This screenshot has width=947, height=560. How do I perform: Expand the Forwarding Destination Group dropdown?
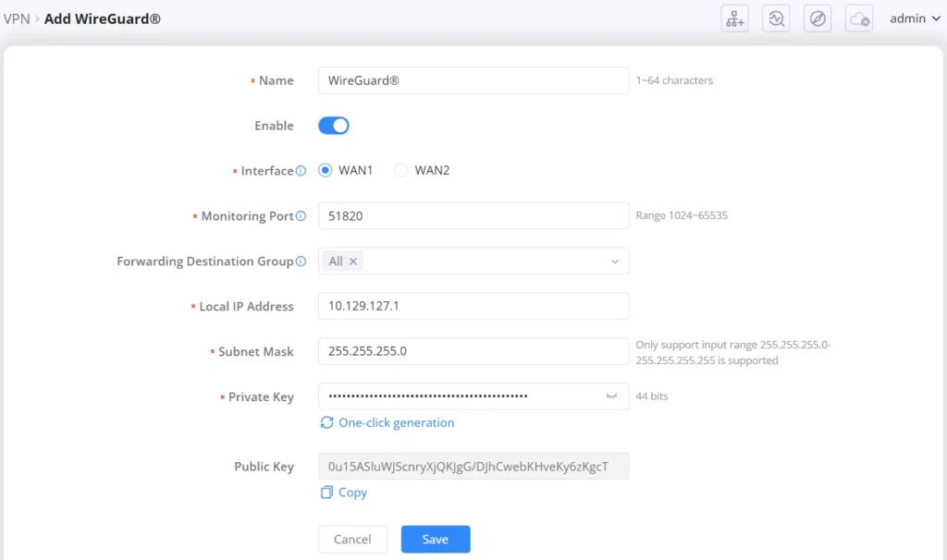[615, 262]
